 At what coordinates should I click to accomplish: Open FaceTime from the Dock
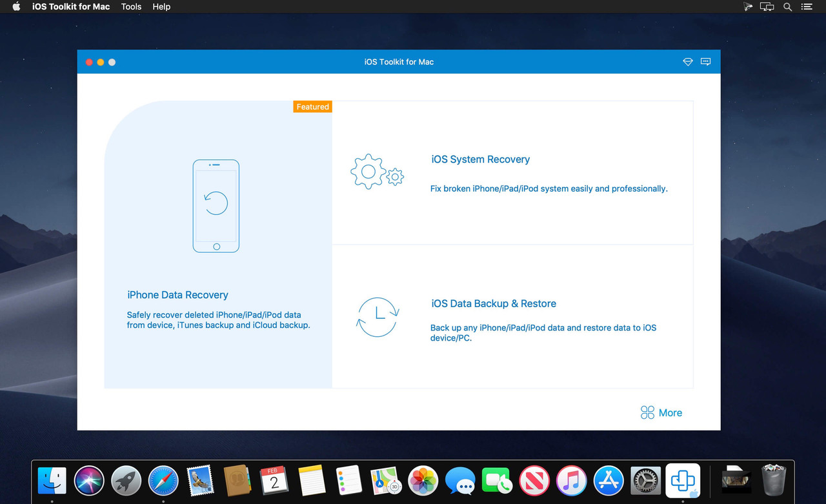[497, 481]
